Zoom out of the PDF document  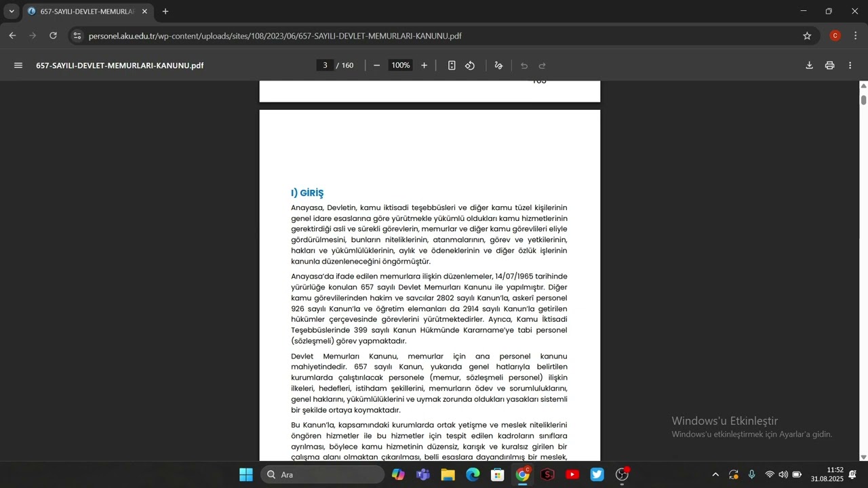pos(377,66)
